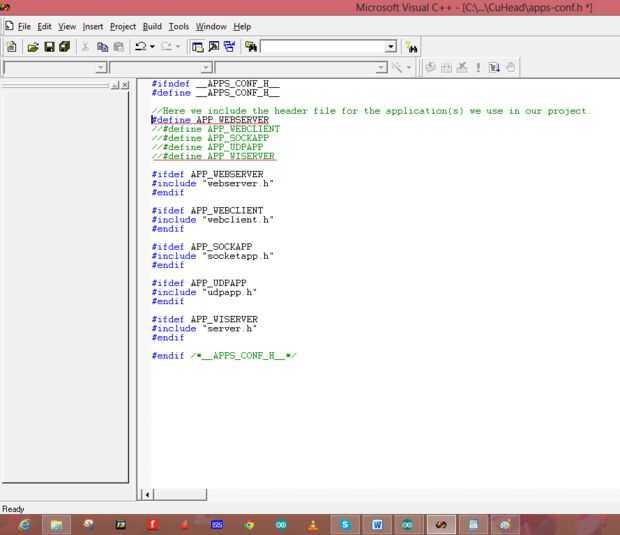The width and height of the screenshot is (620, 535).
Task: Open the Tools menu
Action: (179, 26)
